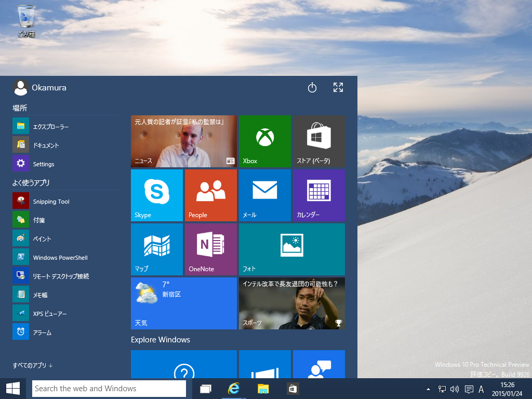
Task: Toggle the IME input mode A indicator
Action: click(x=481, y=389)
